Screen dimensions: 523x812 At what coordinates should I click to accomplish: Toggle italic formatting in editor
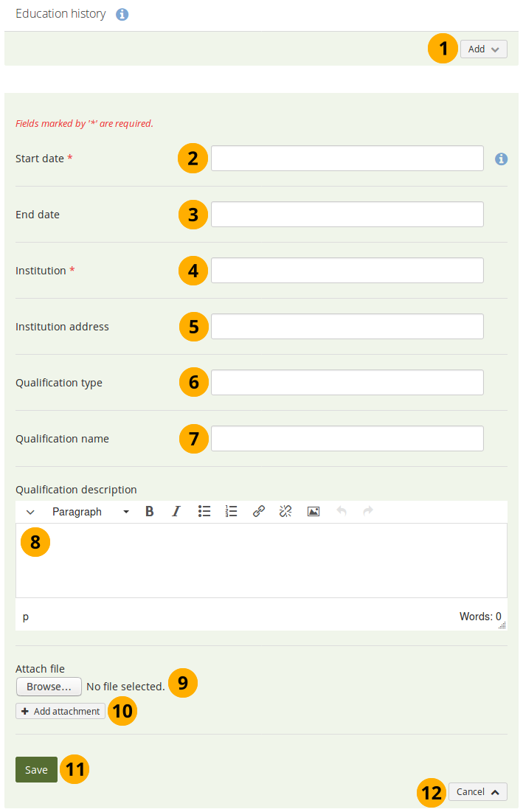pyautogui.click(x=176, y=512)
